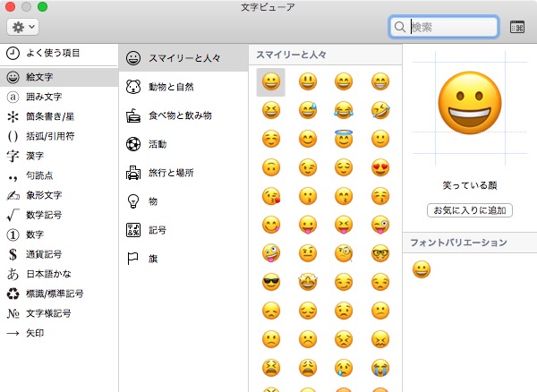537x392 pixels.
Task: Pick the winking tongue-out emoji
Action: click(380, 225)
